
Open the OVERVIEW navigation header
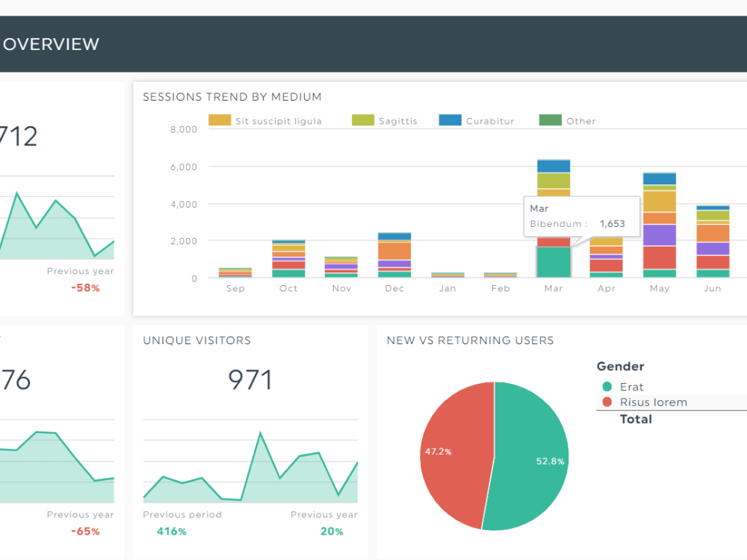tap(52, 44)
